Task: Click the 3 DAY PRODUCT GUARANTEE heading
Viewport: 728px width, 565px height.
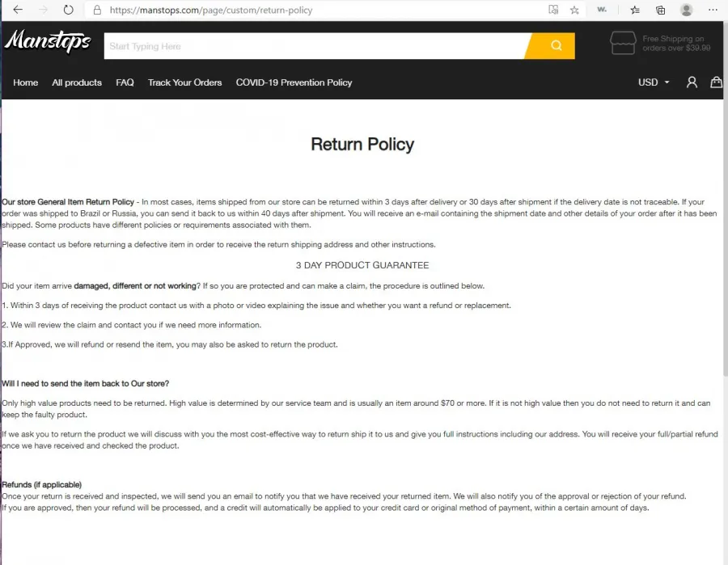Action: tap(362, 265)
